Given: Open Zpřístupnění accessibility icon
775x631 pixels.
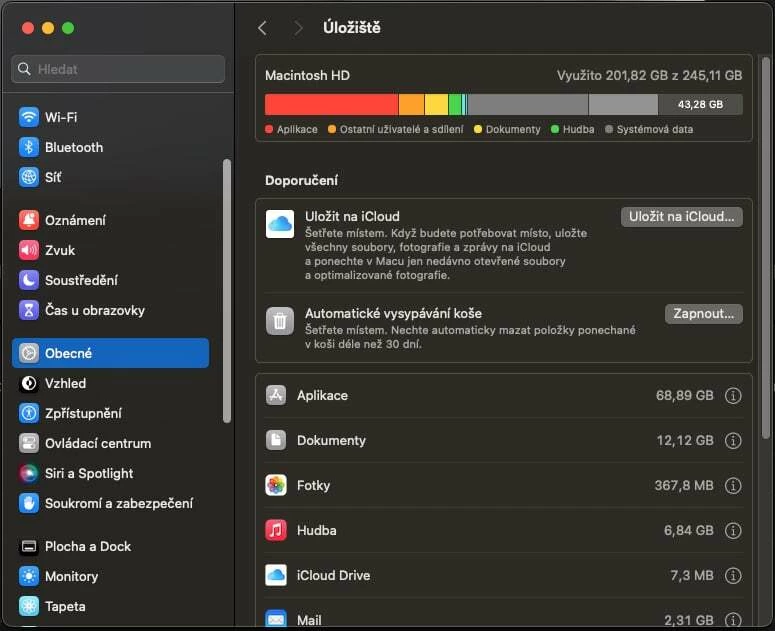Looking at the screenshot, I should point(29,413).
